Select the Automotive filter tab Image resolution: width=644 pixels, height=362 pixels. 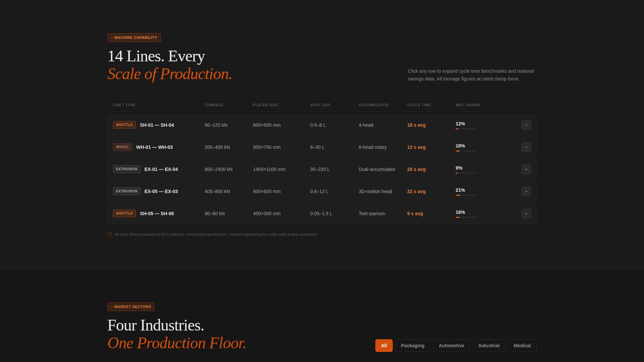[x=451, y=345]
